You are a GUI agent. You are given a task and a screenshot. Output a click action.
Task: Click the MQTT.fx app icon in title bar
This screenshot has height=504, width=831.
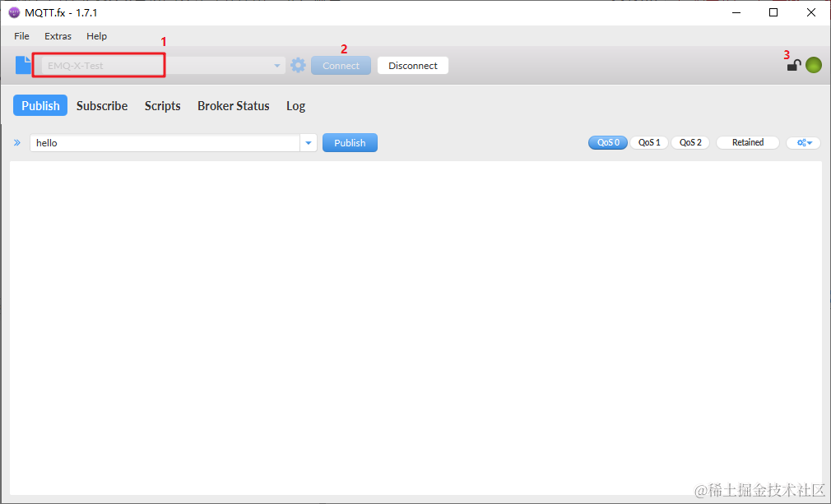tap(14, 12)
